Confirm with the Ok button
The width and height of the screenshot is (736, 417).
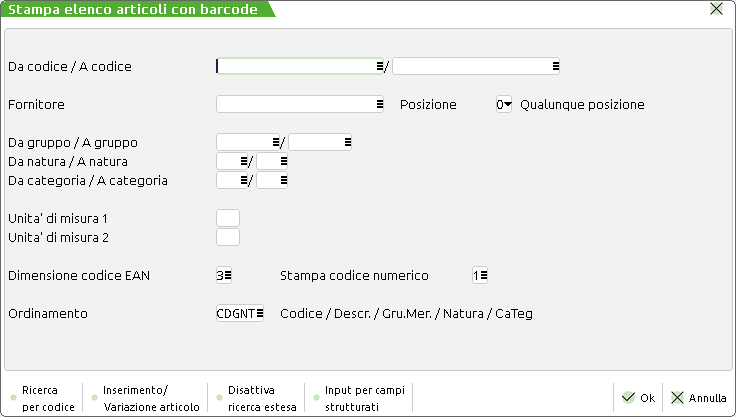click(x=637, y=397)
